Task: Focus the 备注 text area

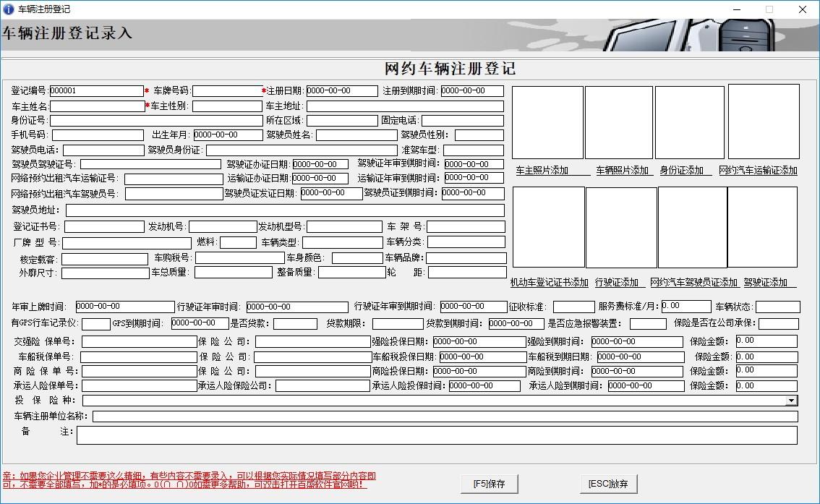Action: (x=437, y=435)
